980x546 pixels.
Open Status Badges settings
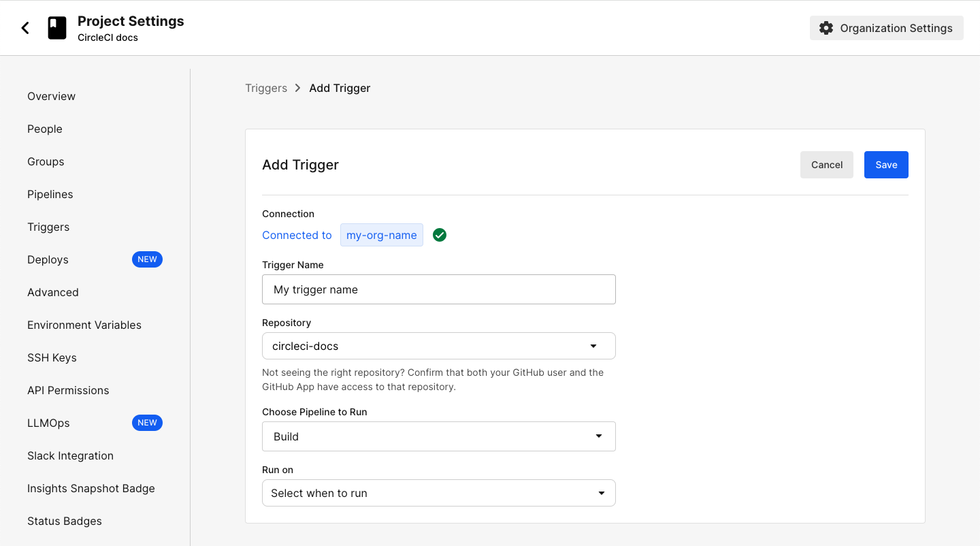tap(65, 521)
